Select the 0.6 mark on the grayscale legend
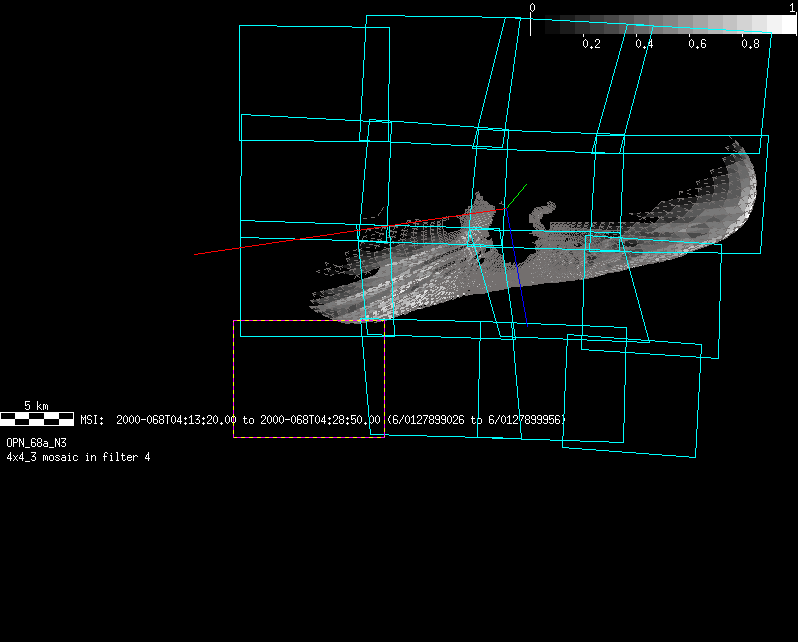This screenshot has width=798, height=642. [697, 44]
